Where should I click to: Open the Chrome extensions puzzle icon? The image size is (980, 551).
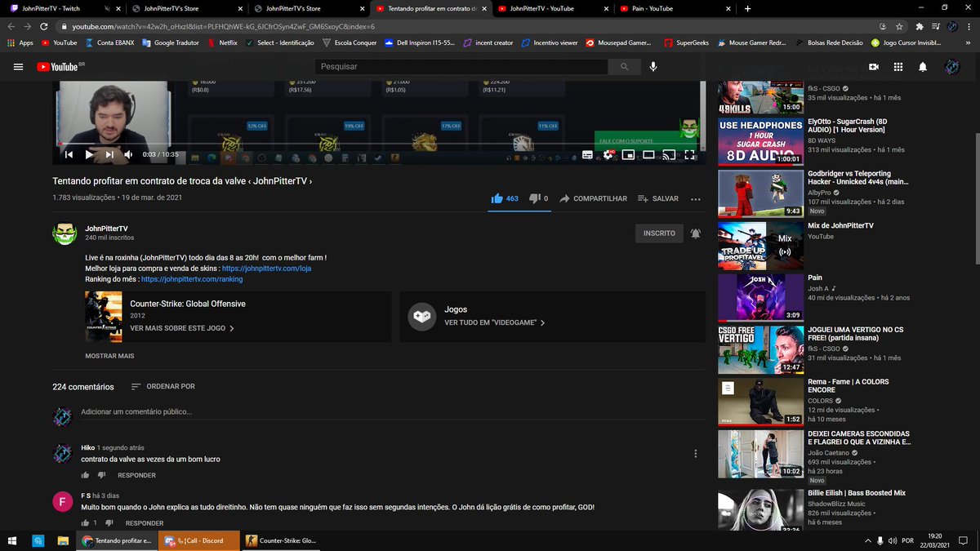click(920, 26)
